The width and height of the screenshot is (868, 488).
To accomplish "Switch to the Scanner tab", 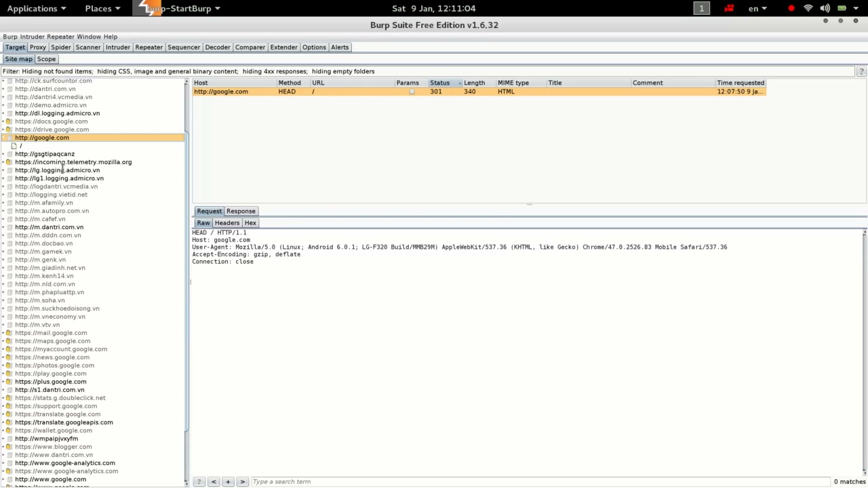I will click(x=88, y=47).
